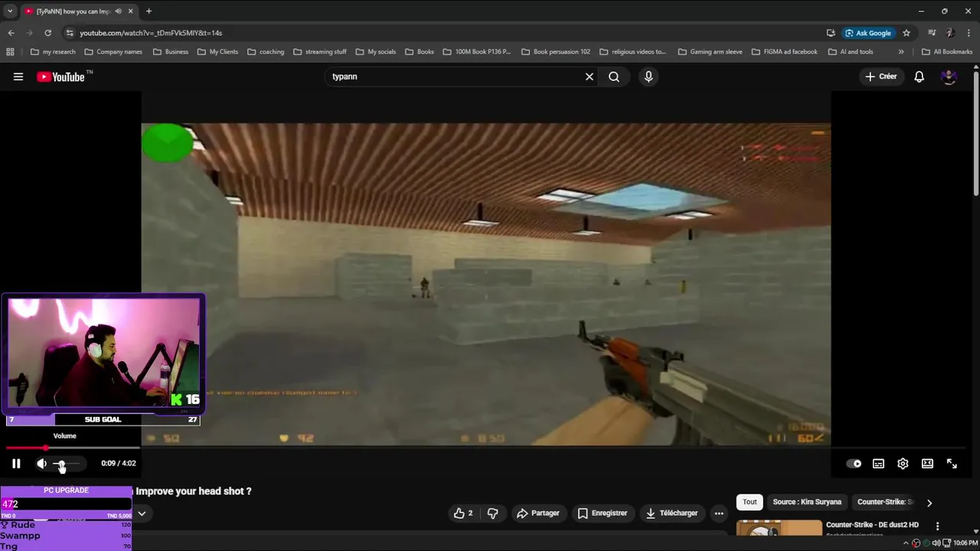
Task: Open the Chrome apps grid
Action: click(x=10, y=52)
